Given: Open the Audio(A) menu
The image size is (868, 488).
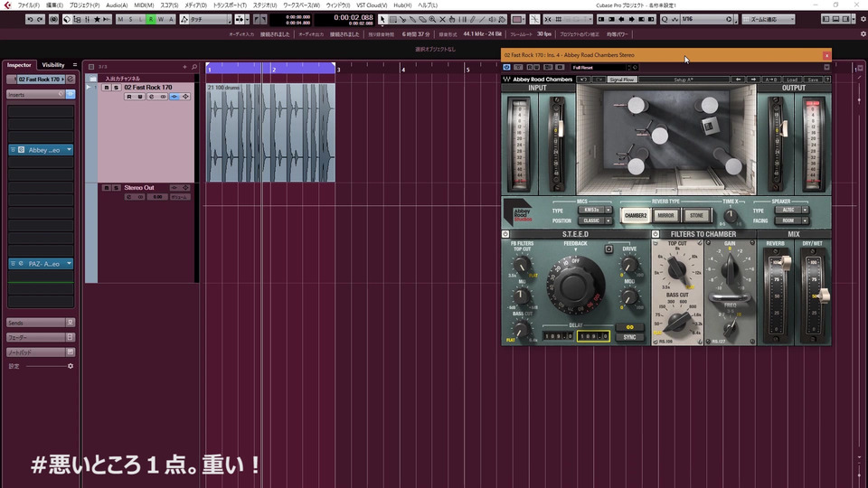Looking at the screenshot, I should (117, 5).
